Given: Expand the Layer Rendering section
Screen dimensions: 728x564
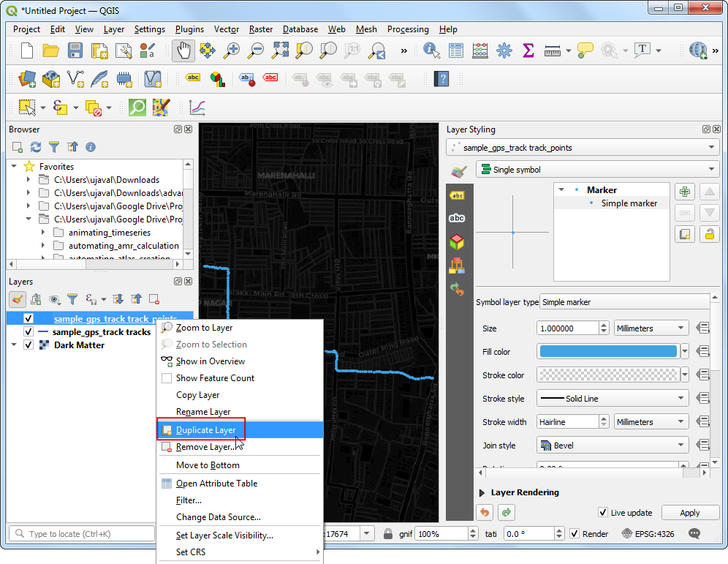Looking at the screenshot, I should [x=482, y=492].
